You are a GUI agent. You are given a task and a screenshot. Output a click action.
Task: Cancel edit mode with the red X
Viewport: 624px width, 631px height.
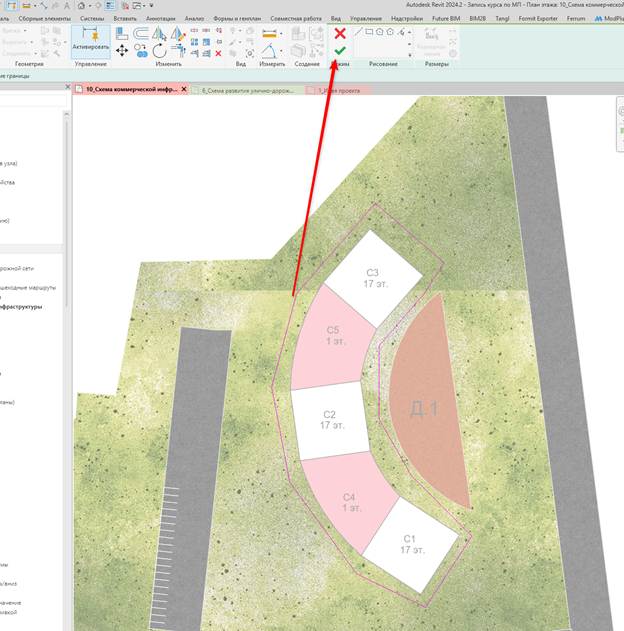click(x=340, y=33)
